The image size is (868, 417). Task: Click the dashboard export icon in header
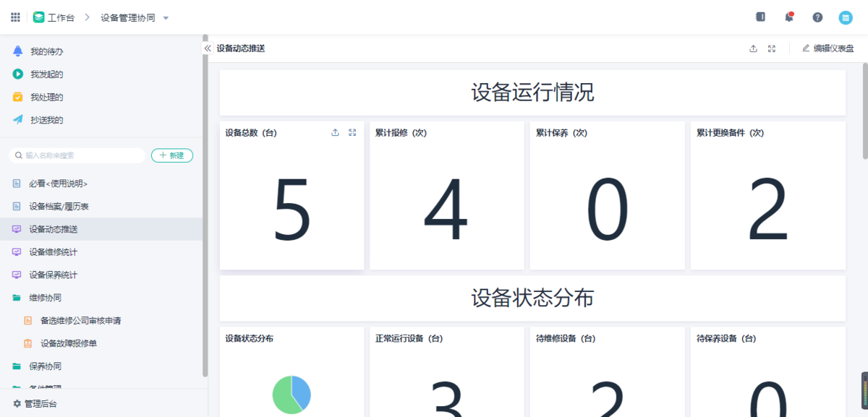click(x=753, y=48)
